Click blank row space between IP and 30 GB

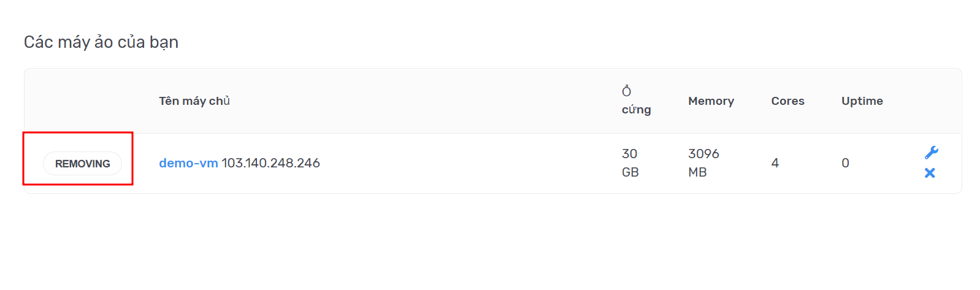(x=466, y=163)
